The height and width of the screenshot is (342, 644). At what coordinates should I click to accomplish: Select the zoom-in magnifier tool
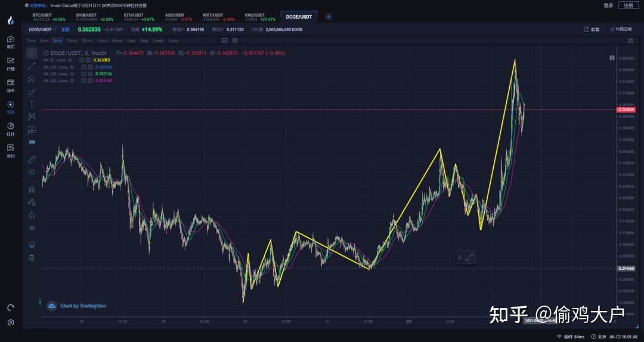pyautogui.click(x=32, y=172)
